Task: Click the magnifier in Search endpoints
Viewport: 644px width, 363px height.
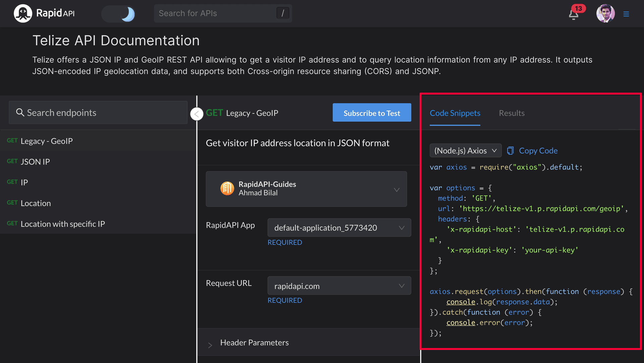Action: tap(20, 112)
